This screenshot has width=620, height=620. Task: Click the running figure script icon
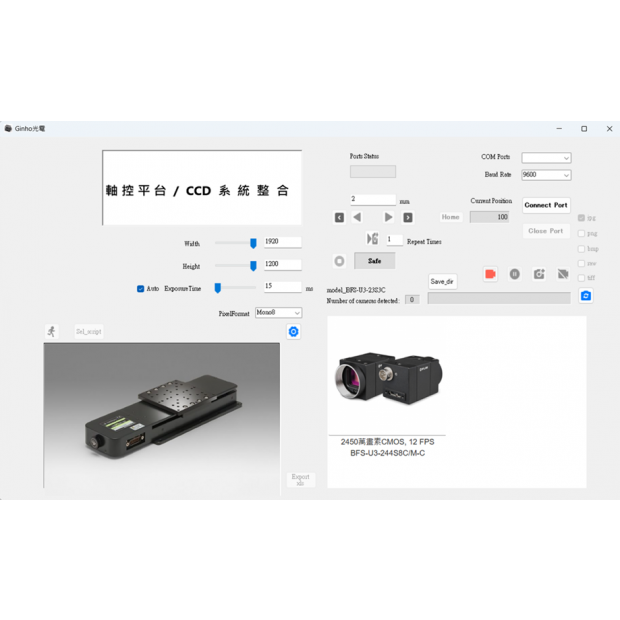click(x=52, y=332)
